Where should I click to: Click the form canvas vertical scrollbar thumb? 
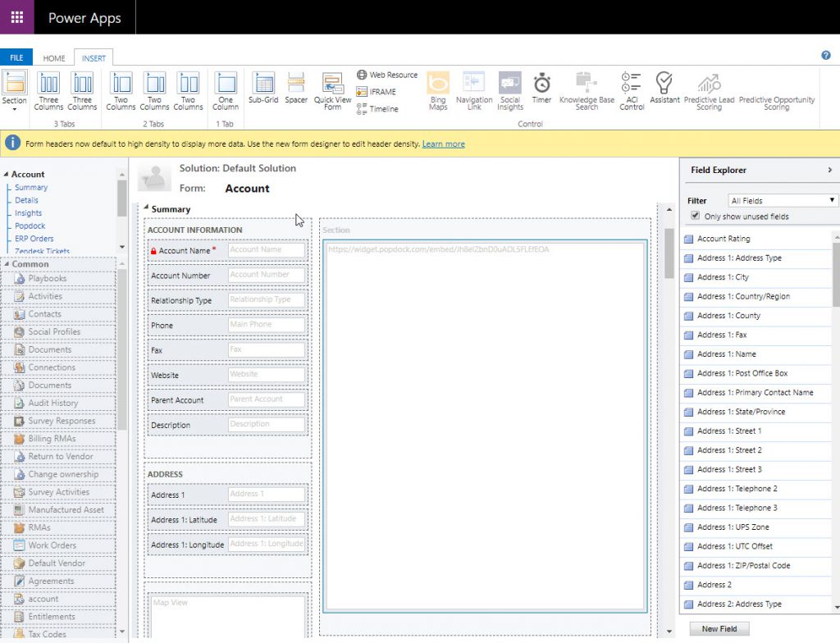click(x=669, y=253)
